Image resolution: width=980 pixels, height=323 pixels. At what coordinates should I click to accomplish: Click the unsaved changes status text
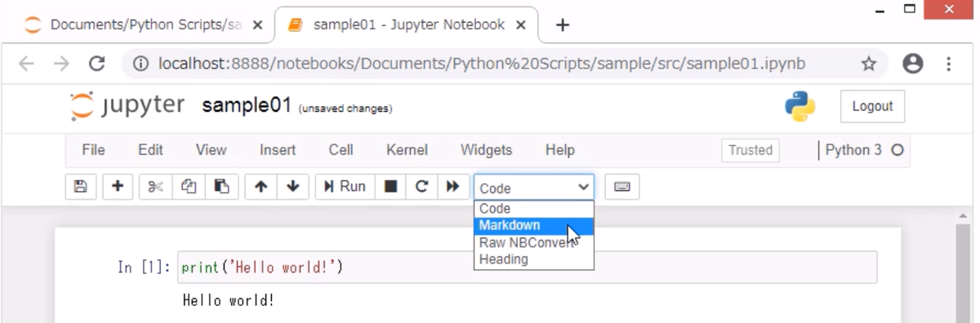345,108
